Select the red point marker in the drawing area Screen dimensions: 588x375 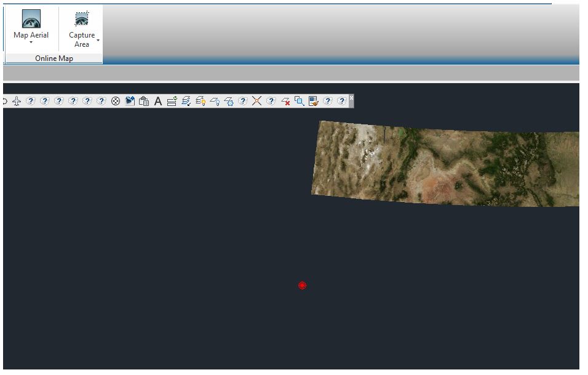[302, 285]
